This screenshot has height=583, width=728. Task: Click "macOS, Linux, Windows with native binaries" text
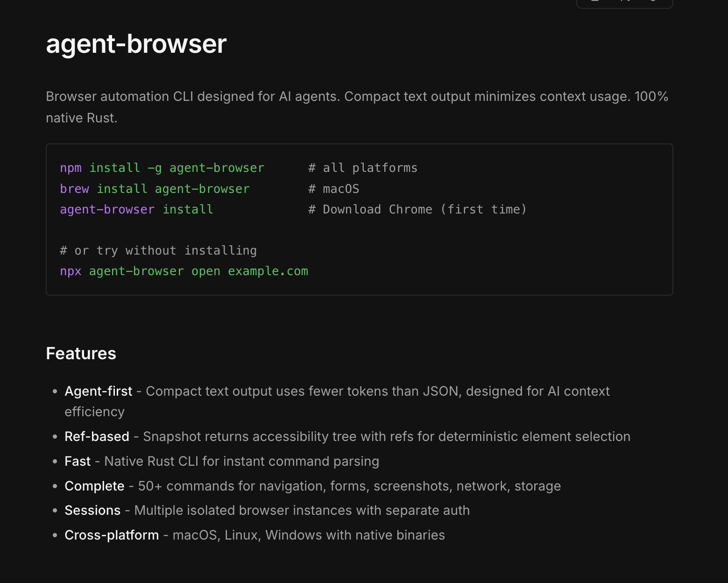coord(309,535)
